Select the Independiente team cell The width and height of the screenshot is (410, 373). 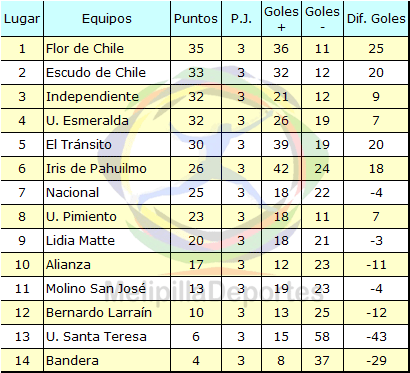pyautogui.click(x=107, y=97)
